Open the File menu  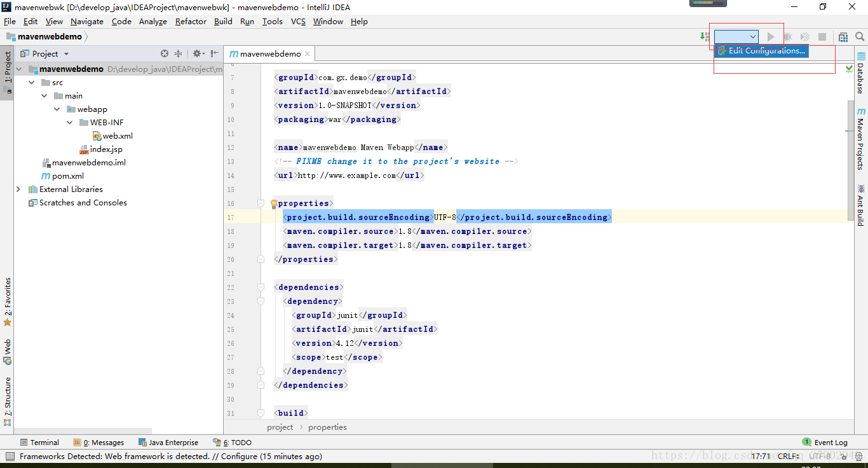click(x=10, y=21)
